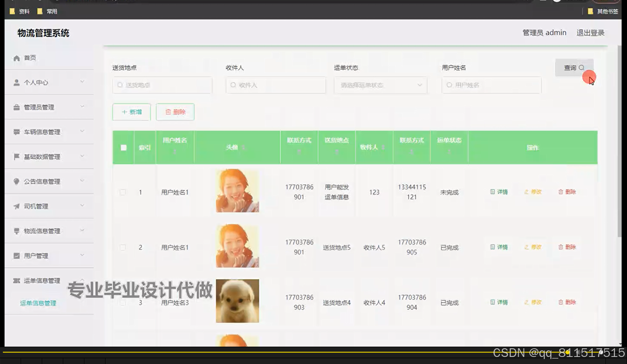Check the select-all checkbox in the table header
The height and width of the screenshot is (364, 627).
(123, 147)
